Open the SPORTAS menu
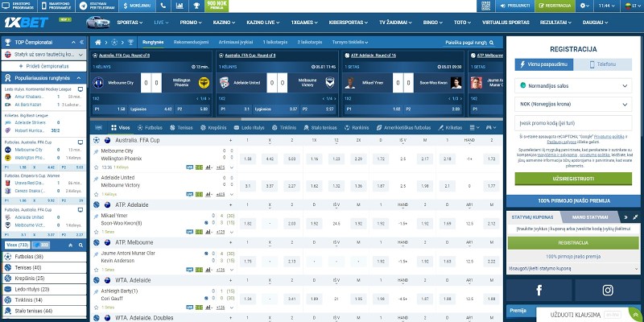 (130, 23)
